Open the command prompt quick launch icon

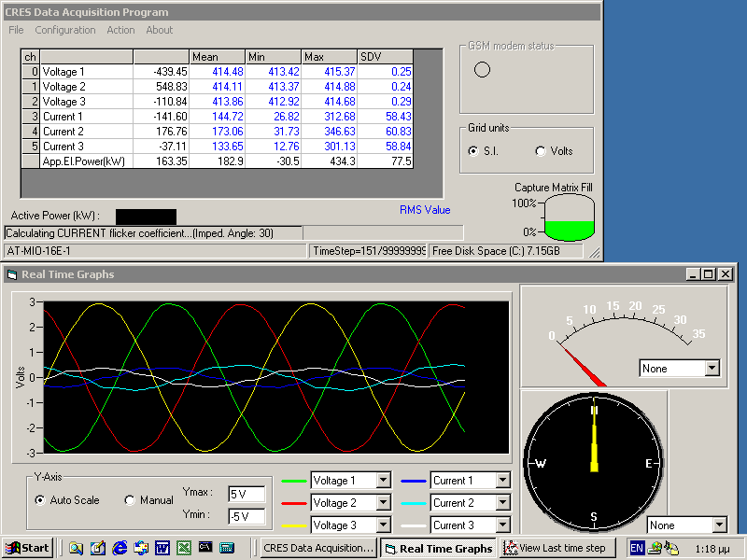(204, 548)
